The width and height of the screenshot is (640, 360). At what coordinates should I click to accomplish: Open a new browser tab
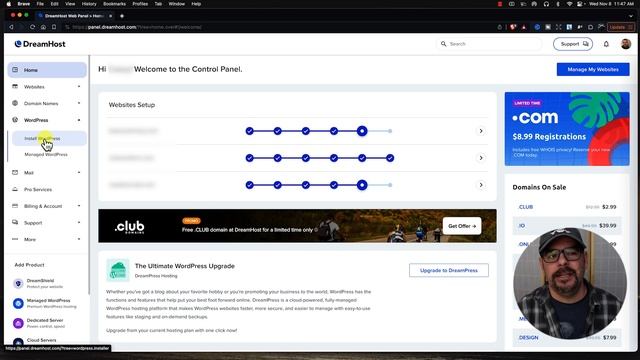[122, 16]
